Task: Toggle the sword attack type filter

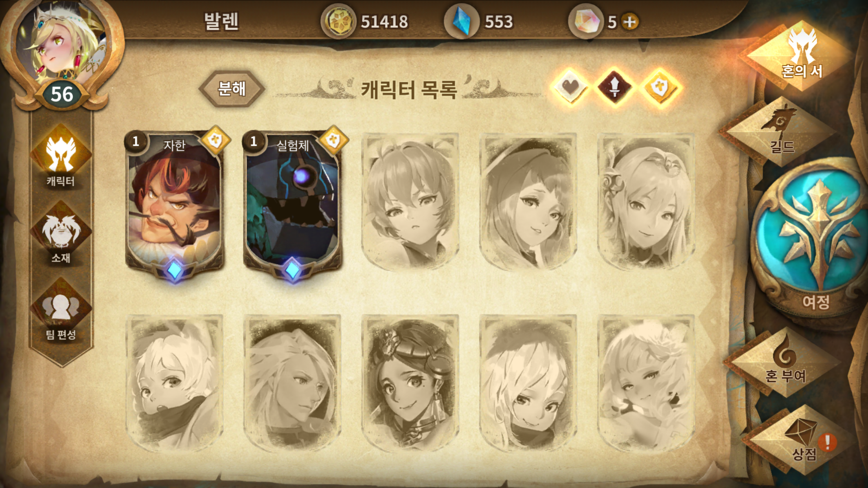Action: click(614, 87)
